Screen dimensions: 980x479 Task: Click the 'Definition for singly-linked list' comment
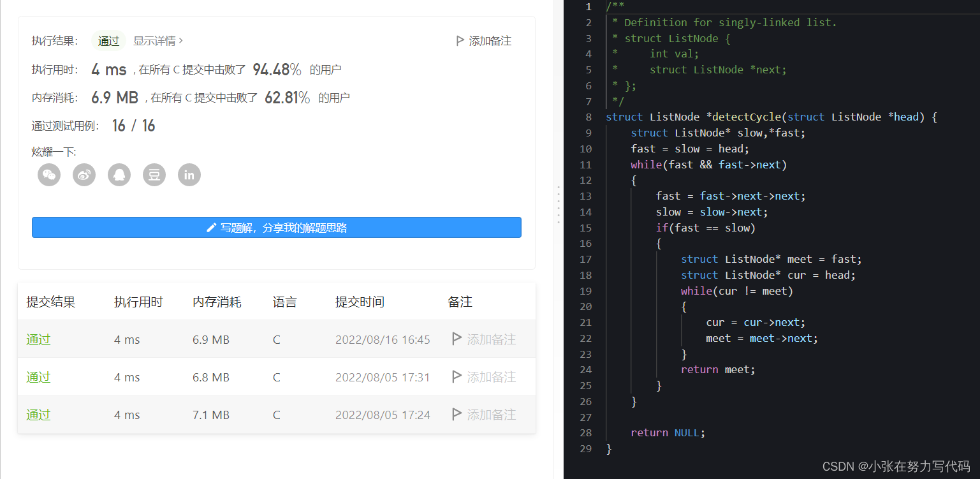click(x=731, y=22)
